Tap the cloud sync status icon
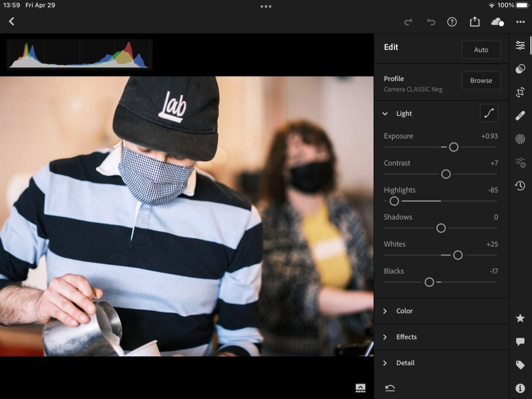 click(497, 22)
